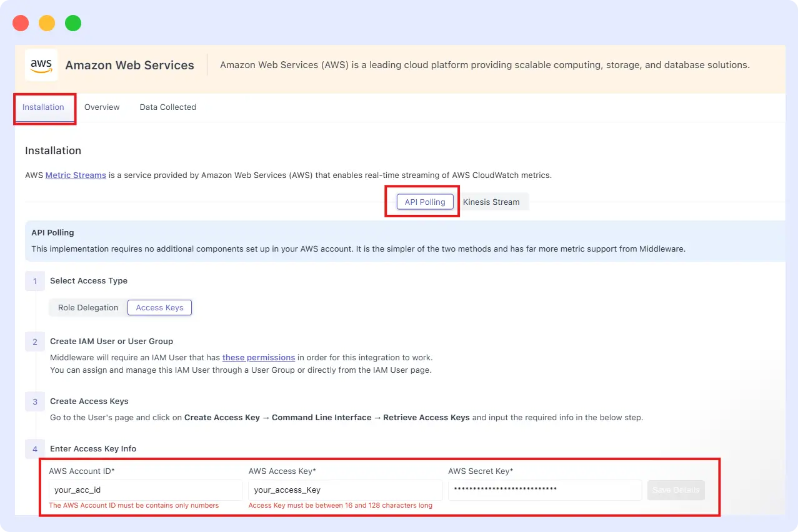Image resolution: width=798 pixels, height=532 pixels.
Task: Select the Kinesis Stream method
Action: pos(491,202)
